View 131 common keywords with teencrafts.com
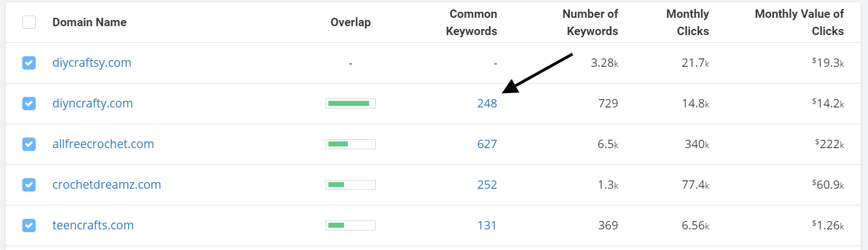The width and height of the screenshot is (868, 250). (487, 226)
